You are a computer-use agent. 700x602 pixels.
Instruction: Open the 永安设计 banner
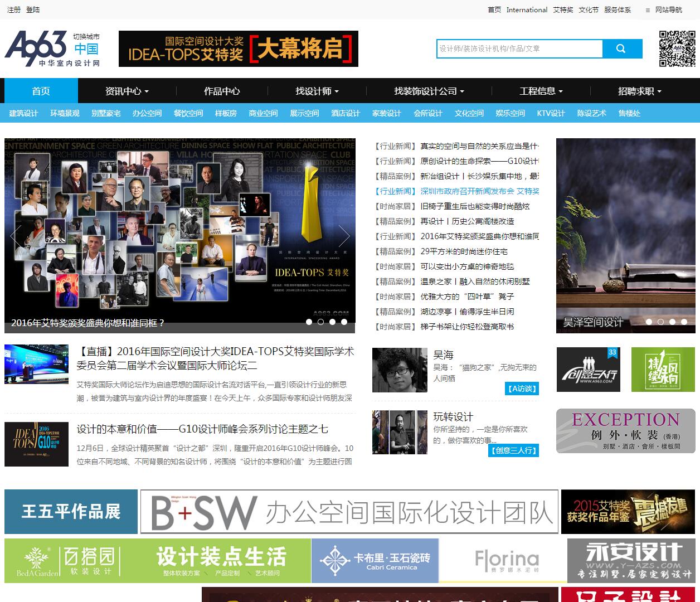tap(631, 561)
